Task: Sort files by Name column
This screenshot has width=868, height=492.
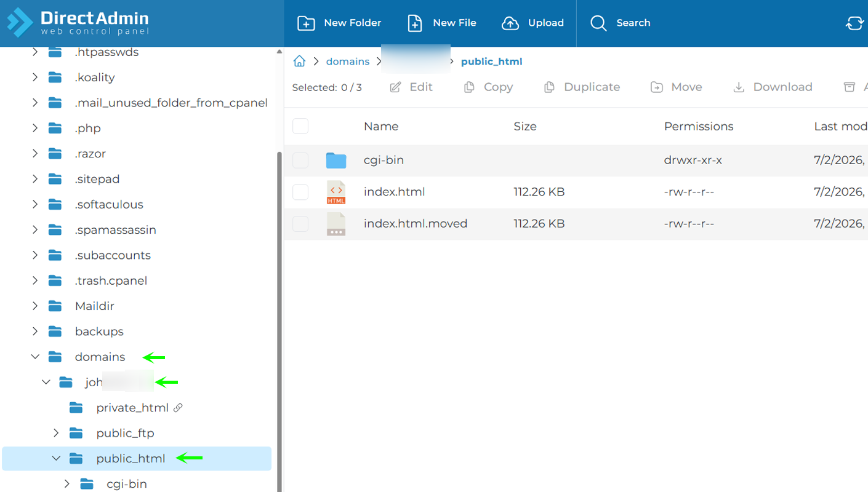Action: pyautogui.click(x=381, y=126)
